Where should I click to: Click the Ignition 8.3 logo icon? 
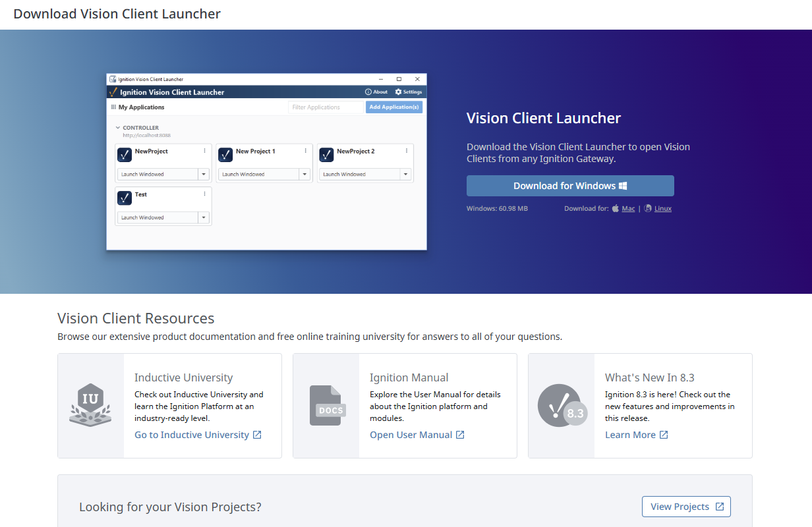pos(561,405)
